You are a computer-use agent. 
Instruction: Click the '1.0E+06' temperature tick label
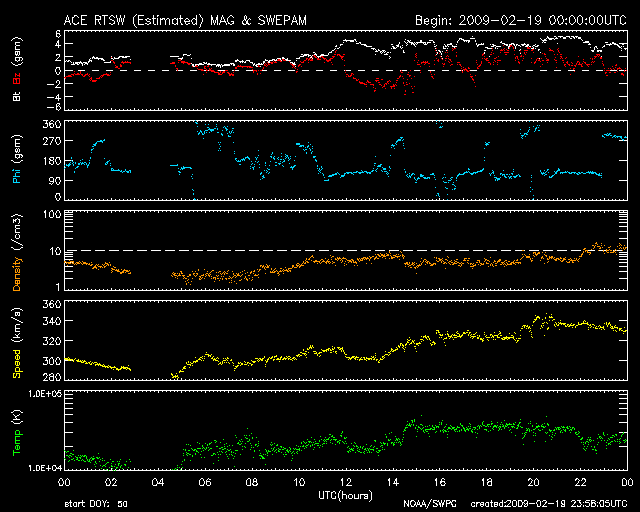point(45,394)
